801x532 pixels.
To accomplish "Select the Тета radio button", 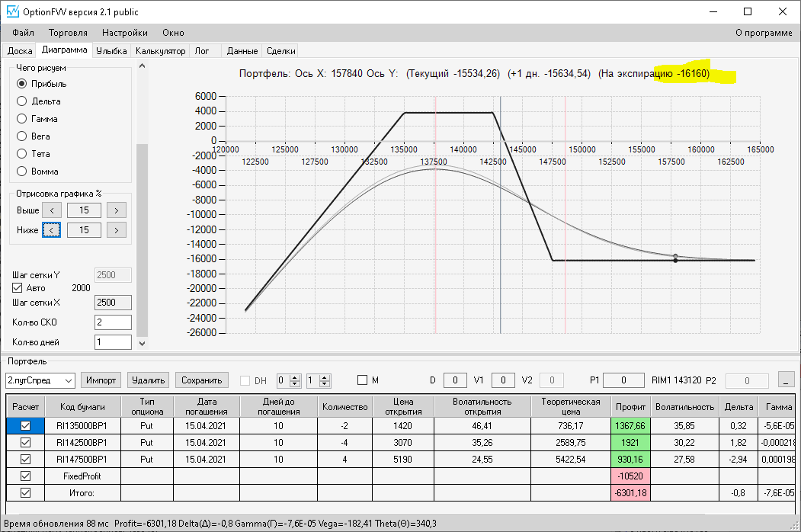I will tap(21, 153).
